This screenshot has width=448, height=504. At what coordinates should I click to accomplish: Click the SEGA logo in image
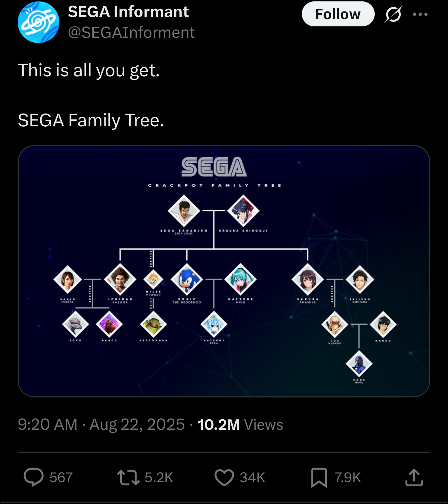click(x=214, y=167)
